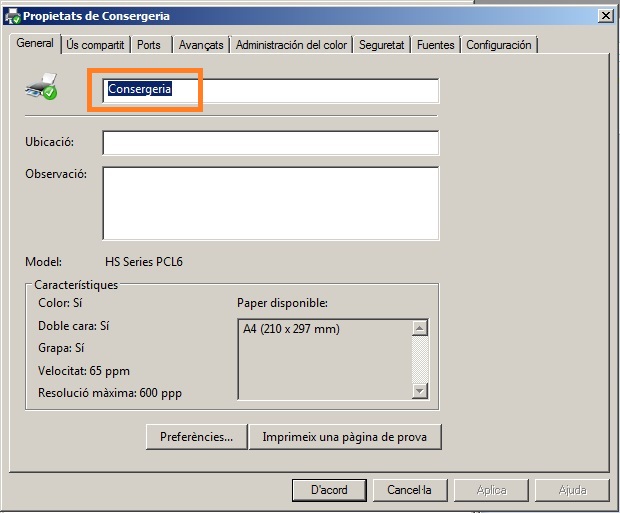
Task: Open the Preferències... button
Action: point(197,437)
